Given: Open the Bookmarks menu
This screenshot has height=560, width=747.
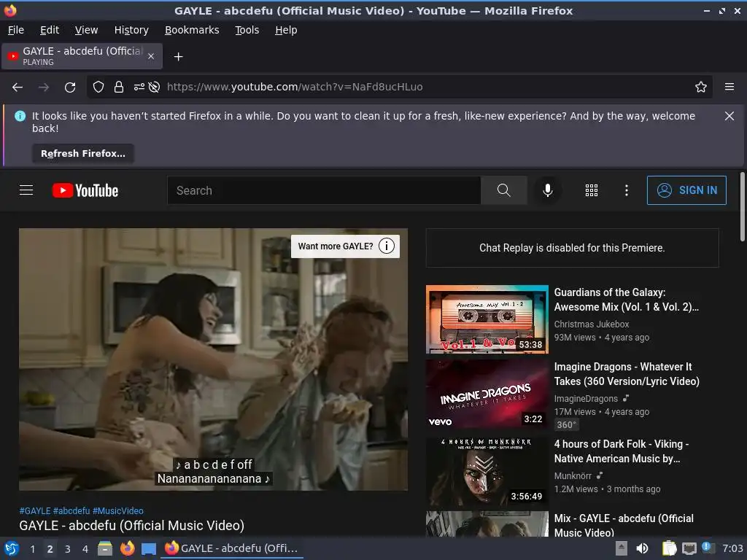Looking at the screenshot, I should (x=192, y=30).
